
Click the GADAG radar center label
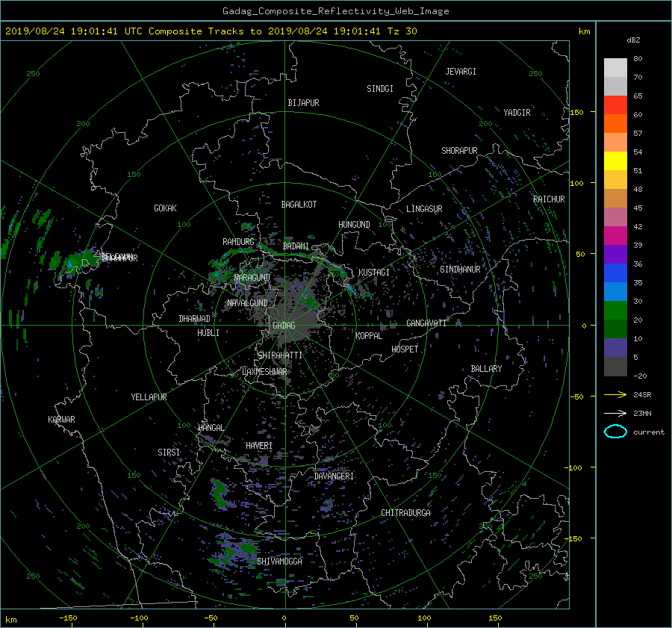[284, 326]
